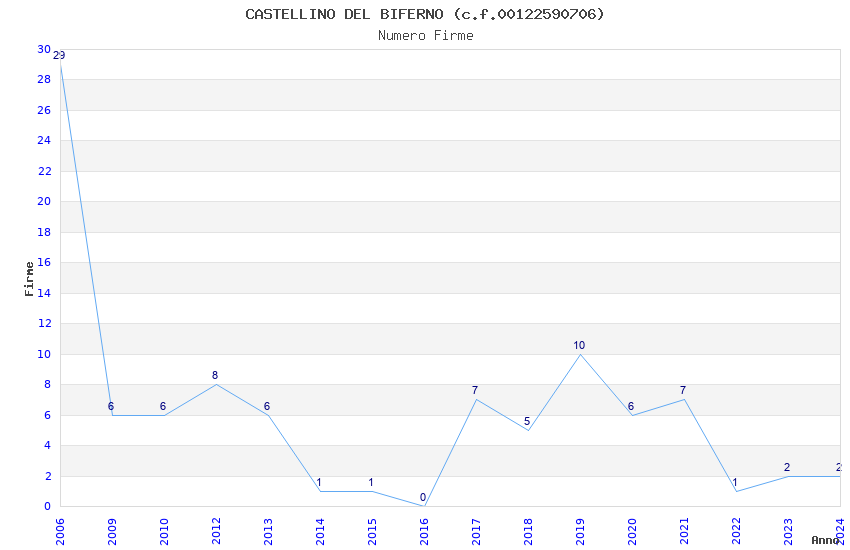
Task: Click the year 2022 on the x-axis
Action: tap(736, 531)
